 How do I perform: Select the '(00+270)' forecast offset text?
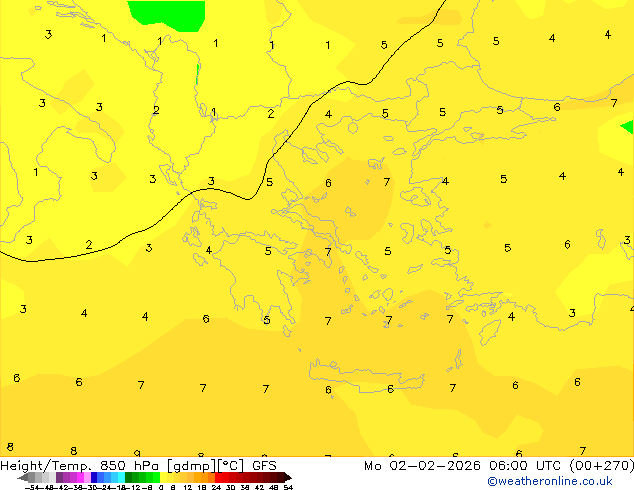point(602,466)
